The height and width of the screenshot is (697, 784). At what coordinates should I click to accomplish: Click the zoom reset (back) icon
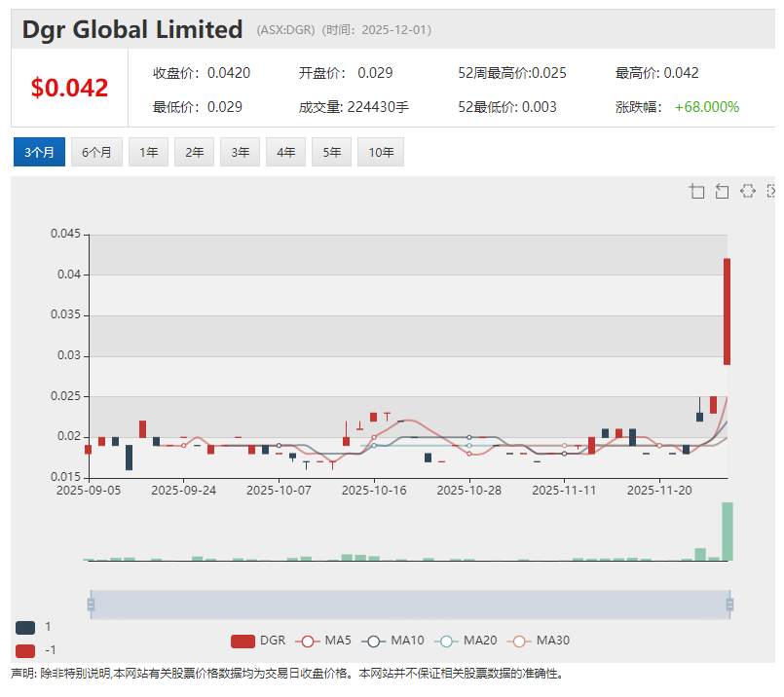coord(722,191)
